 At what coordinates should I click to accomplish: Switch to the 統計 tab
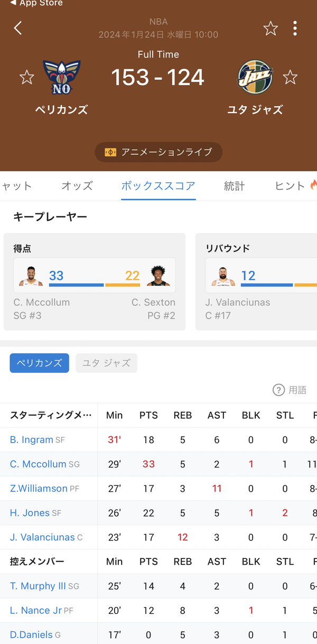tap(235, 185)
